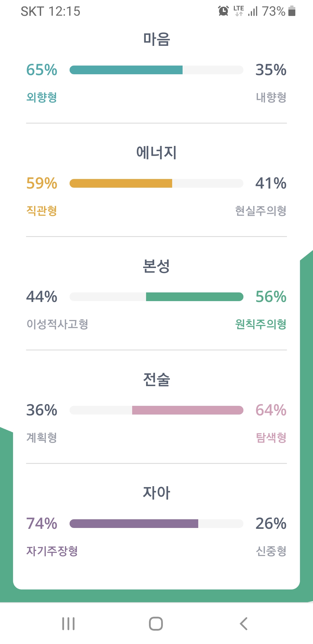This screenshot has width=313, height=644.
Task: Click the green 본성 progress bar
Action: (156, 297)
